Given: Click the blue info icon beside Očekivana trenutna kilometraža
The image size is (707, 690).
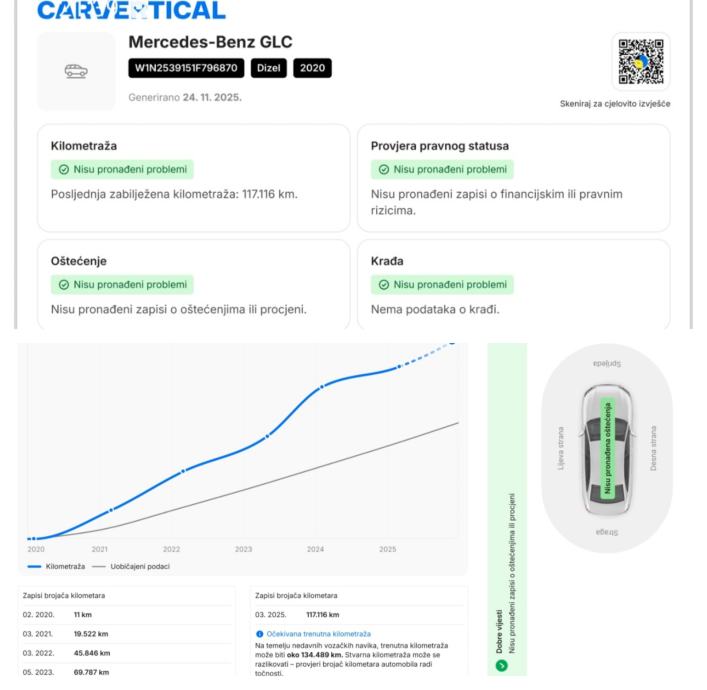Looking at the screenshot, I should (x=260, y=634).
